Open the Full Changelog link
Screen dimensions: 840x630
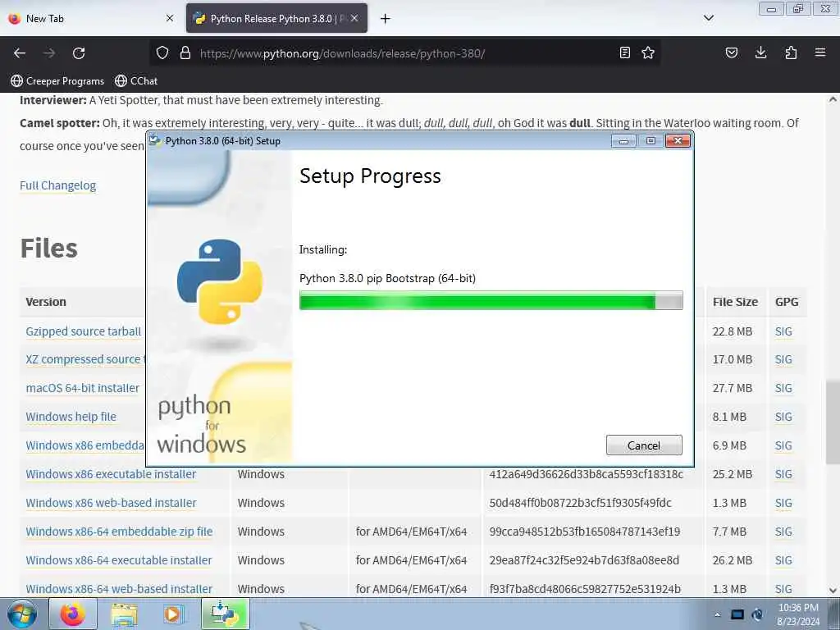pyautogui.click(x=58, y=185)
